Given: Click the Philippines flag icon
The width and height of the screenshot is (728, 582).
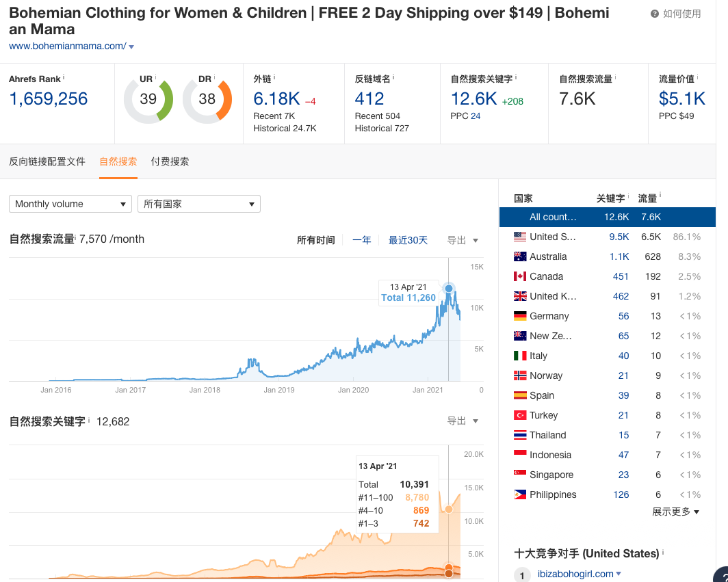Looking at the screenshot, I should [520, 494].
